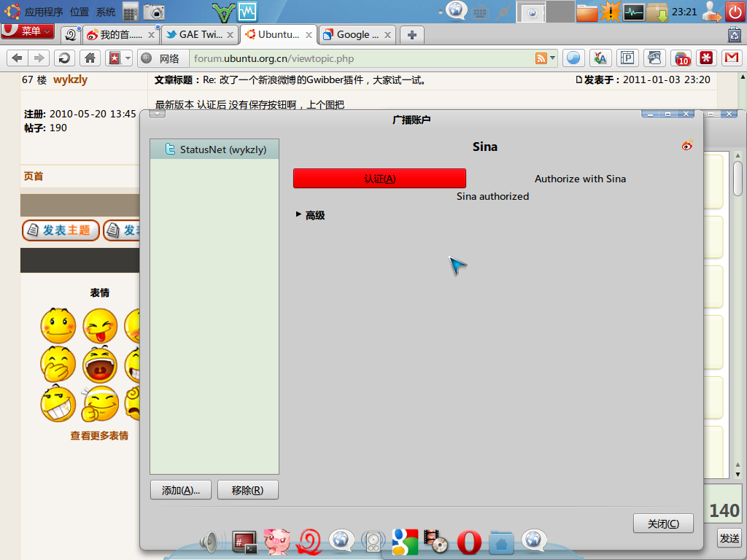Click the camera screenshot panel icon
Screen dimensions: 747x560
click(154, 12)
